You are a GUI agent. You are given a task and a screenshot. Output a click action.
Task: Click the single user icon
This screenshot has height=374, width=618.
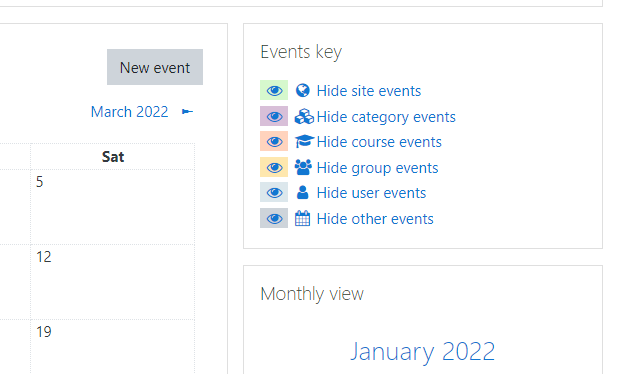pos(303,192)
